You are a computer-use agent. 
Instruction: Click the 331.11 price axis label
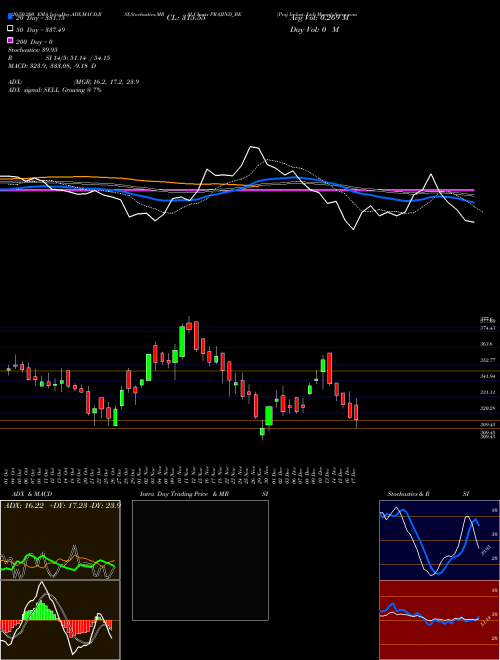488,392
